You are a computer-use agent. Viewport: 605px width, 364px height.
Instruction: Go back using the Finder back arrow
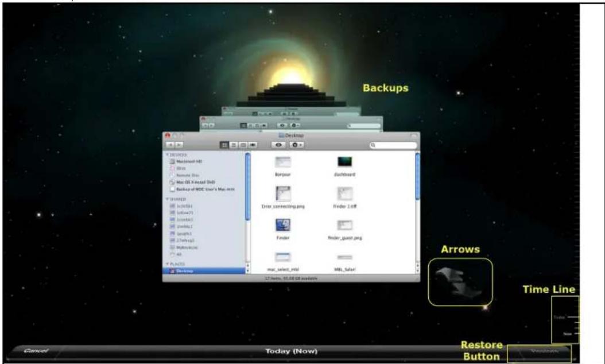tap(170, 145)
